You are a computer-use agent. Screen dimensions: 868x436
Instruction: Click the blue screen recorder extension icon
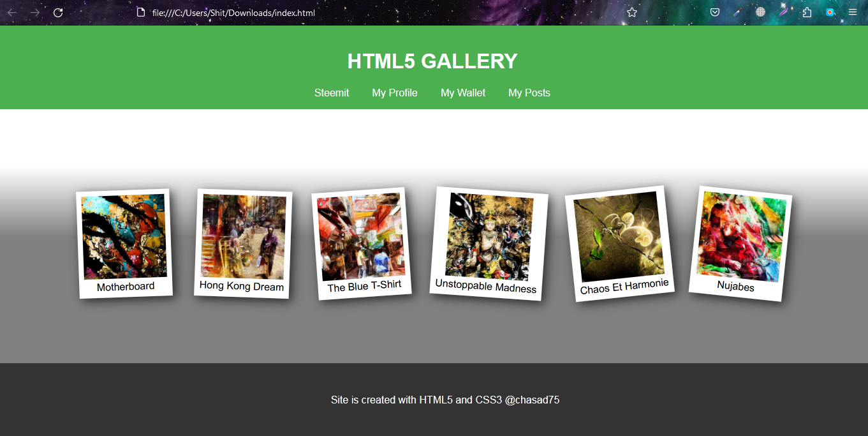(x=830, y=12)
